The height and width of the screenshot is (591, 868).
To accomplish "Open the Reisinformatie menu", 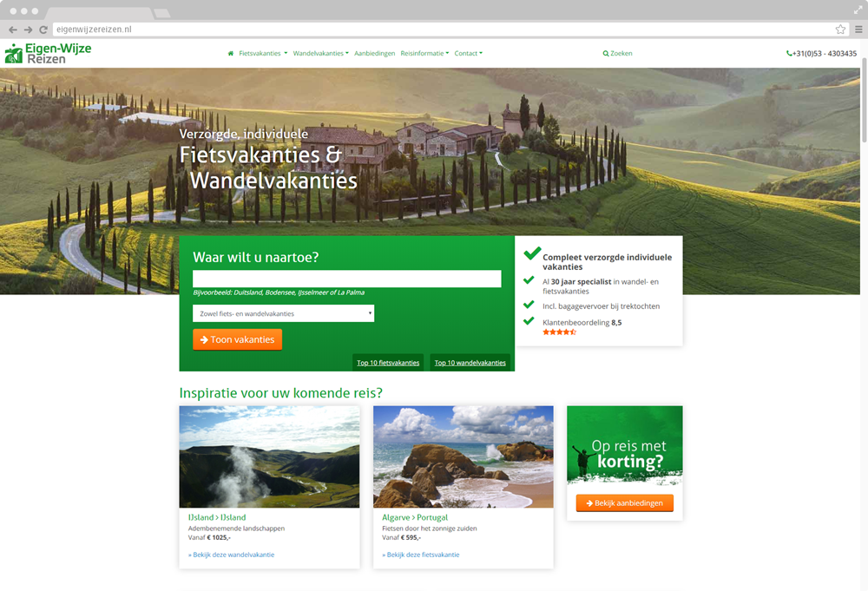I will 424,54.
